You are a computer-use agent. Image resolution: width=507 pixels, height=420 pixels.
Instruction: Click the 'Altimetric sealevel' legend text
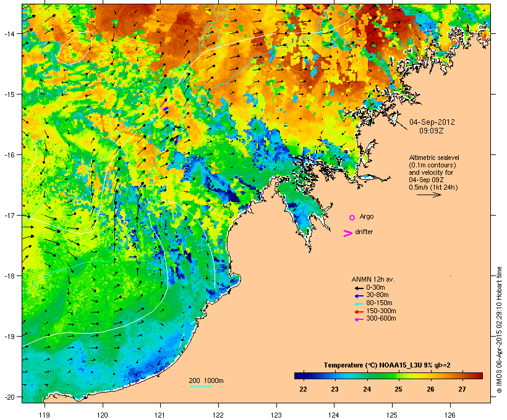click(x=434, y=157)
